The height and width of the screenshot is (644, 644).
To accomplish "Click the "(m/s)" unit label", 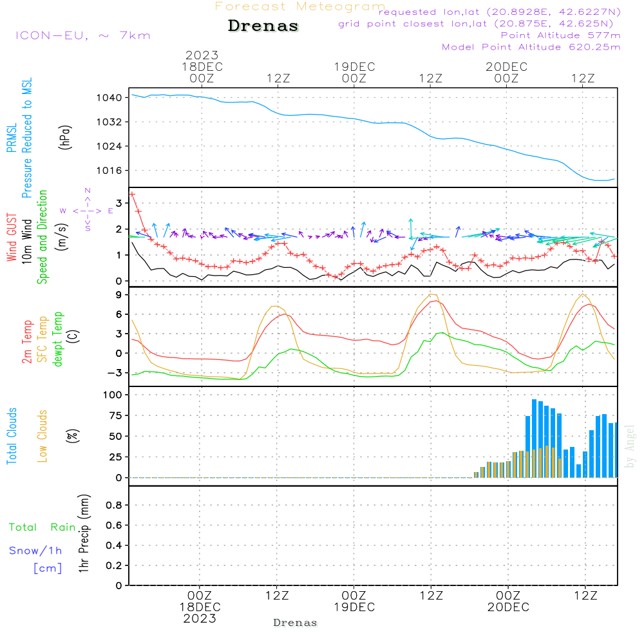I will [x=62, y=237].
